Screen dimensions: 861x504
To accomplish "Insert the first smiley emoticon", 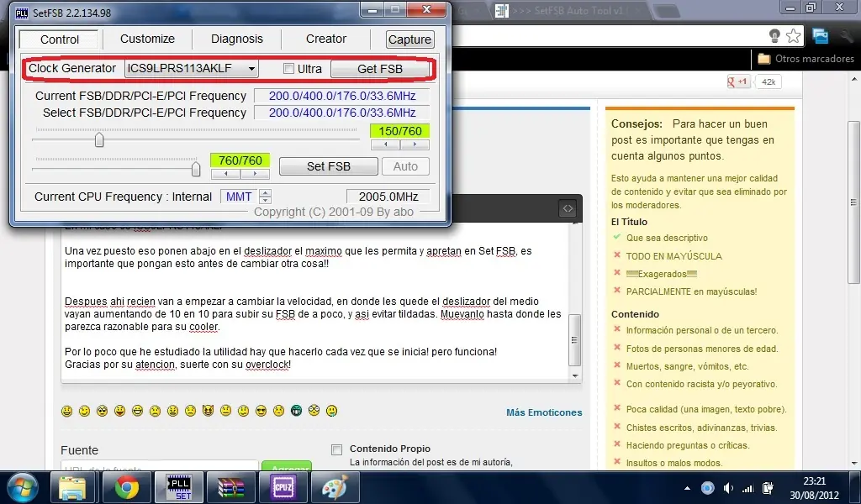I will pyautogui.click(x=67, y=411).
